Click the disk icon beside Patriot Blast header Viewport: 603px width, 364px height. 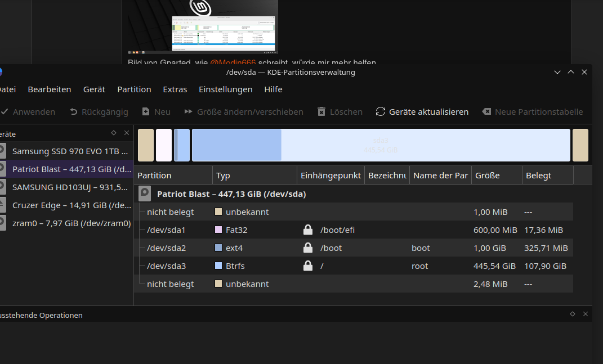pyautogui.click(x=145, y=194)
